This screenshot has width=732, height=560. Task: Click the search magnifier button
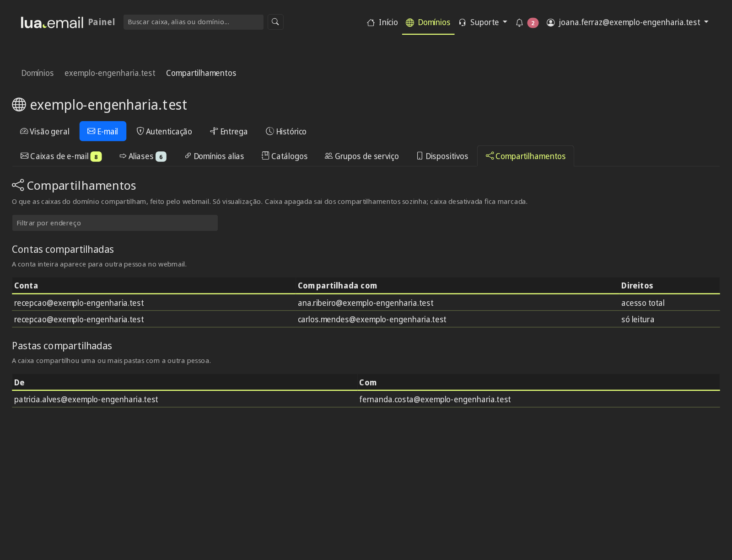(275, 22)
